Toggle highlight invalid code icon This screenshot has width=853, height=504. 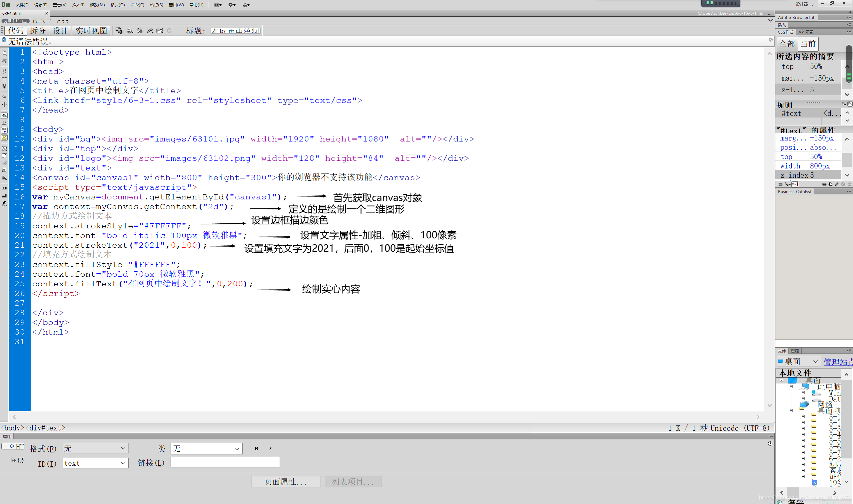point(4,123)
